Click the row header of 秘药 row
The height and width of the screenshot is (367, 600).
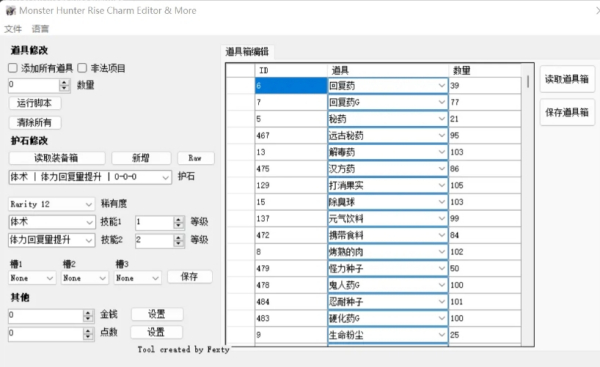click(x=241, y=119)
